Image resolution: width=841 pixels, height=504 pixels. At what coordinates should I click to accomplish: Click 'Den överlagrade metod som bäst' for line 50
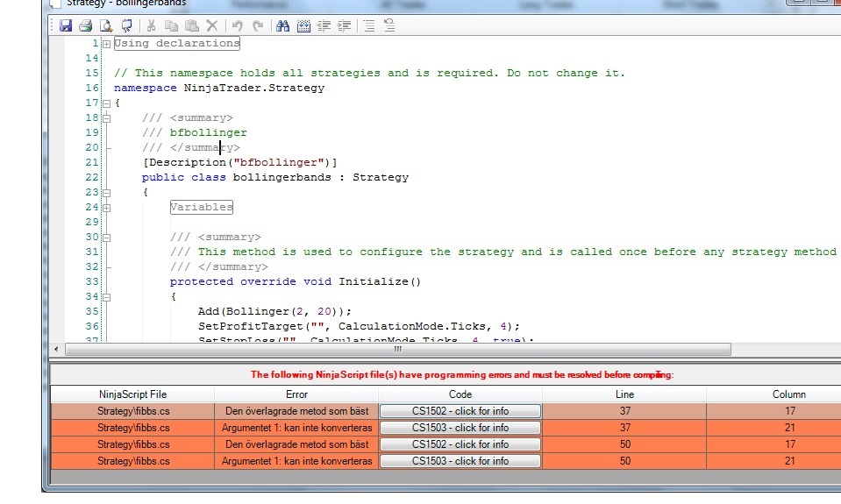click(x=296, y=444)
